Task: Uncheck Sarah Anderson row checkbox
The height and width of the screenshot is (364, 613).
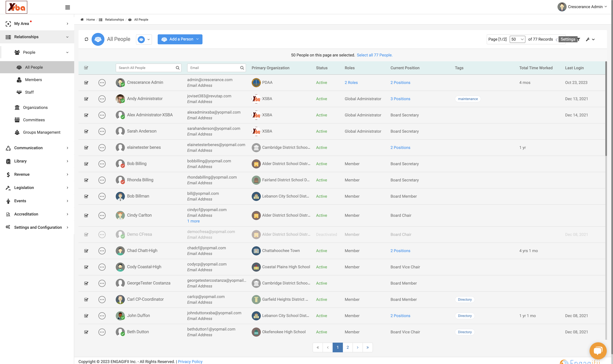Action: click(x=86, y=131)
